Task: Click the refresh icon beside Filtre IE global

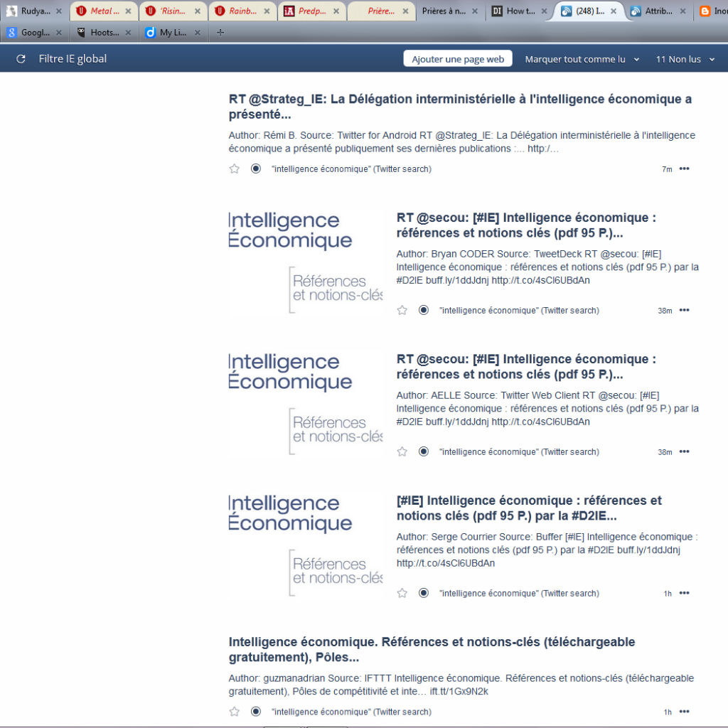Action: click(x=21, y=59)
